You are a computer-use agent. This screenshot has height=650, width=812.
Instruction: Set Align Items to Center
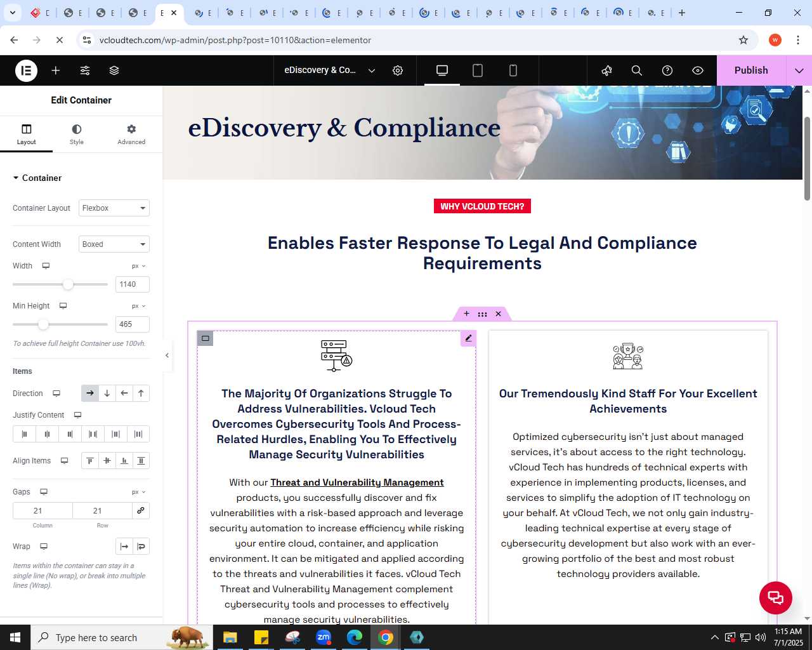coord(107,461)
